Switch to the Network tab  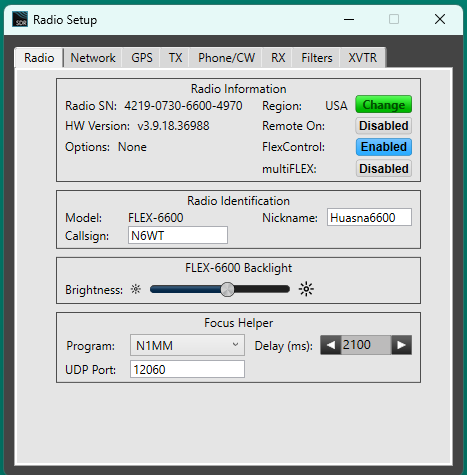93,58
